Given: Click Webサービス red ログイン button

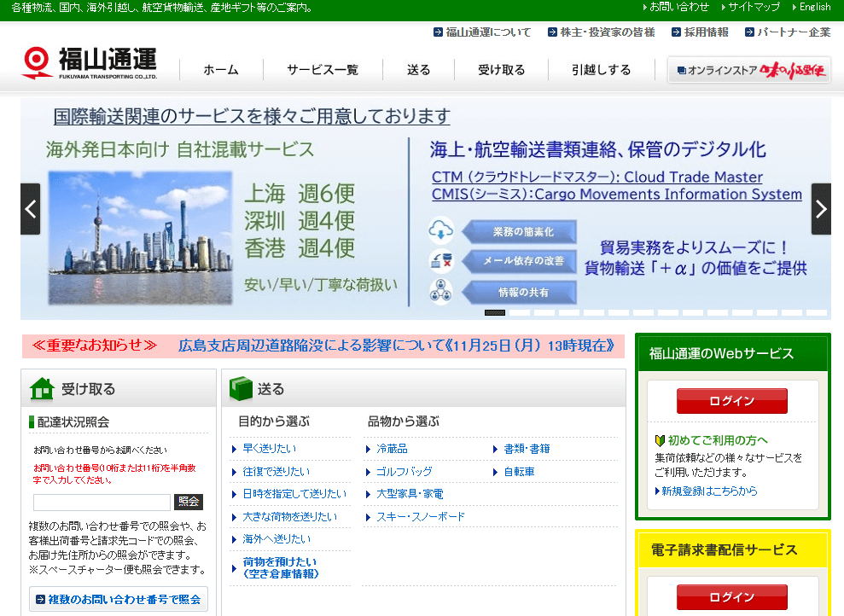Looking at the screenshot, I should [x=732, y=401].
